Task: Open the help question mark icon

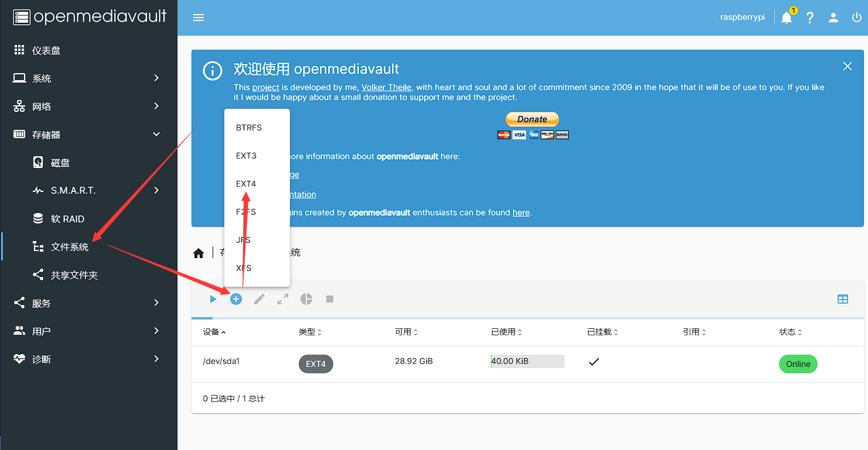Action: pos(810,18)
